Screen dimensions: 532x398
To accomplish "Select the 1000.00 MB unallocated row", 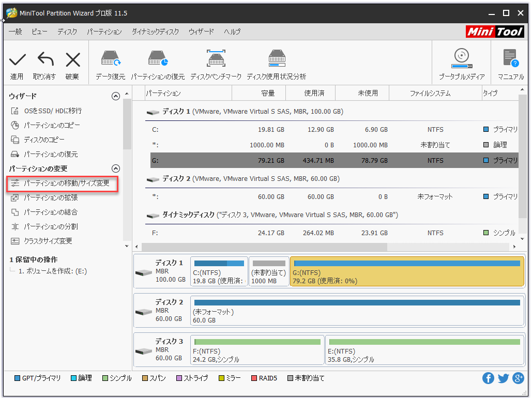I will click(x=334, y=145).
